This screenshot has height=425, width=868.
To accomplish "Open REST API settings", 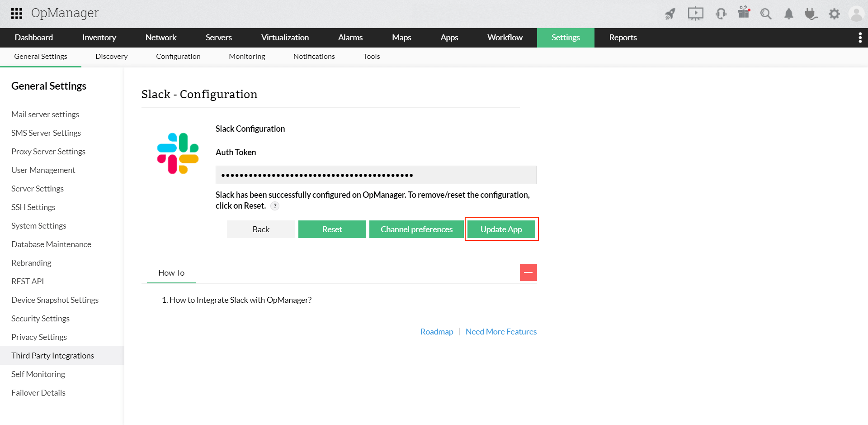I will [28, 282].
